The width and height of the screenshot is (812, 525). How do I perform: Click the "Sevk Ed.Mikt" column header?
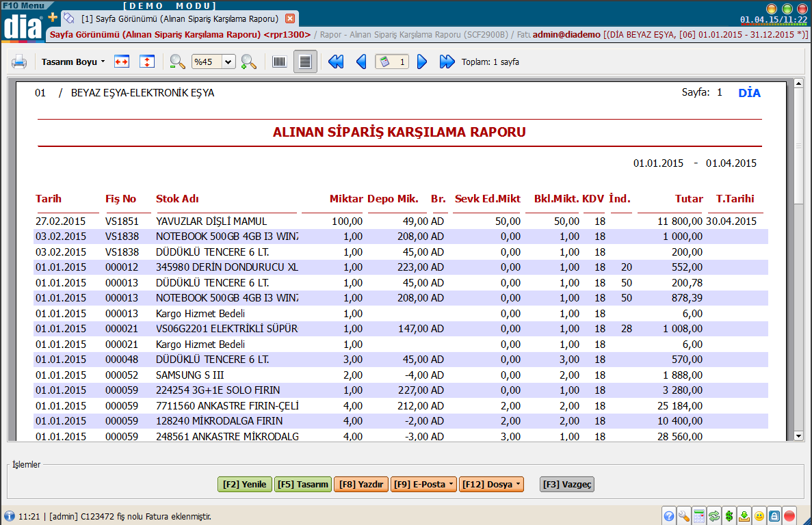[x=487, y=199]
